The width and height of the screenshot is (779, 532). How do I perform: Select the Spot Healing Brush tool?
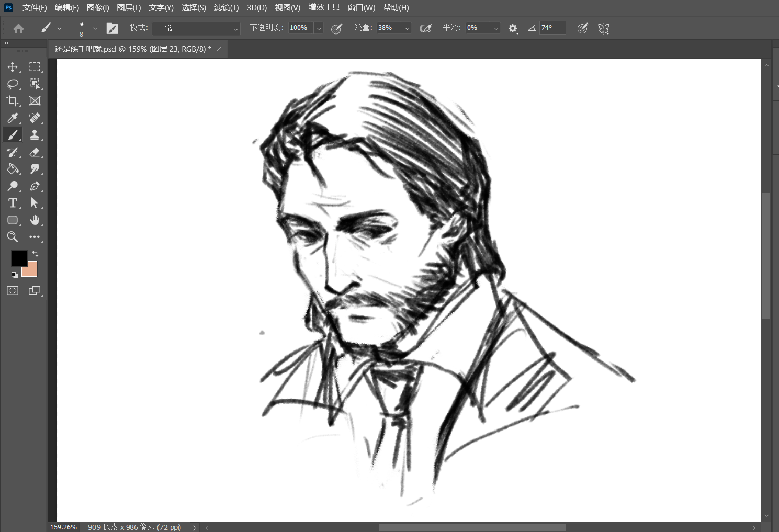[35, 118]
